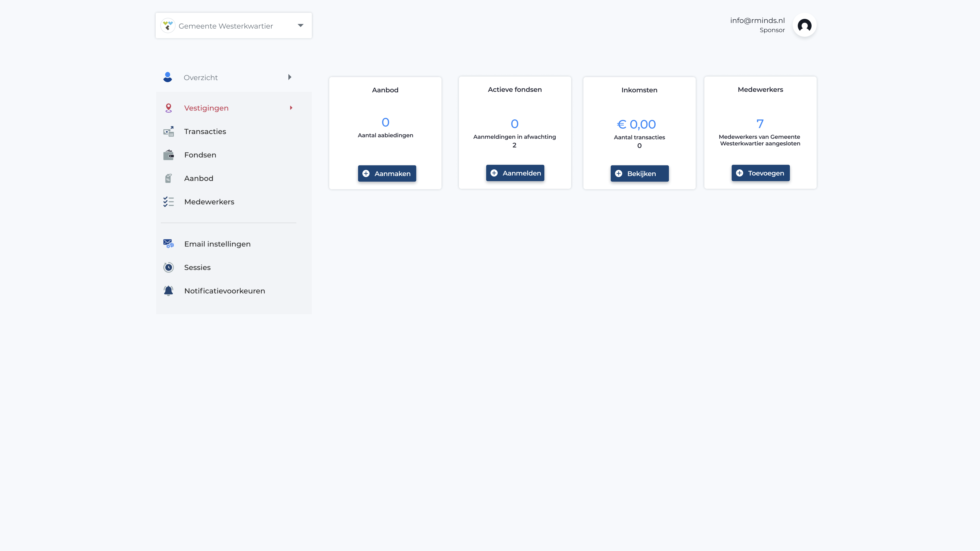Click the Medewerkers checklist icon
The image size is (980, 551).
[x=168, y=202]
